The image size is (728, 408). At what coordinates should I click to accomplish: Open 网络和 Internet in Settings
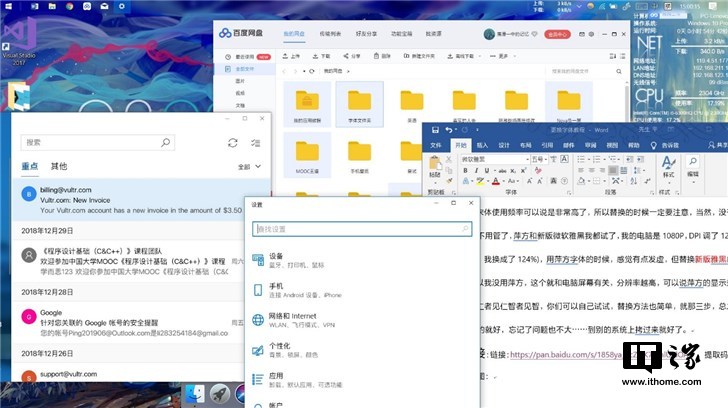[x=361, y=320]
